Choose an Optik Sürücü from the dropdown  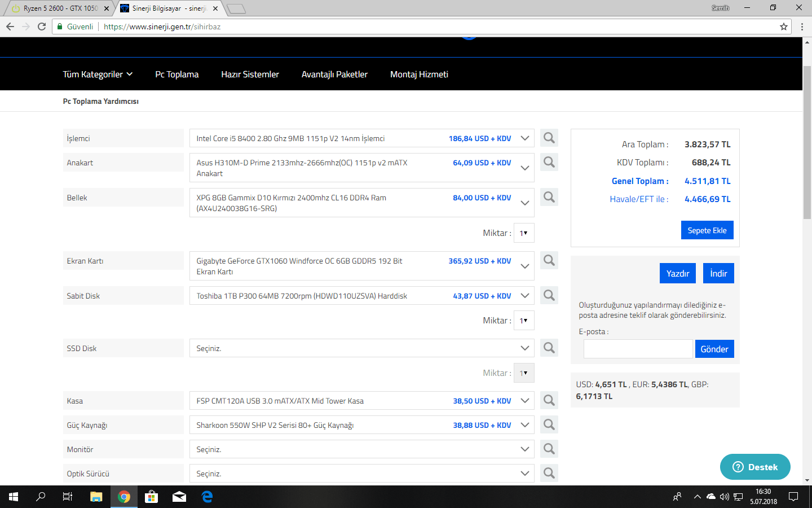coord(362,474)
